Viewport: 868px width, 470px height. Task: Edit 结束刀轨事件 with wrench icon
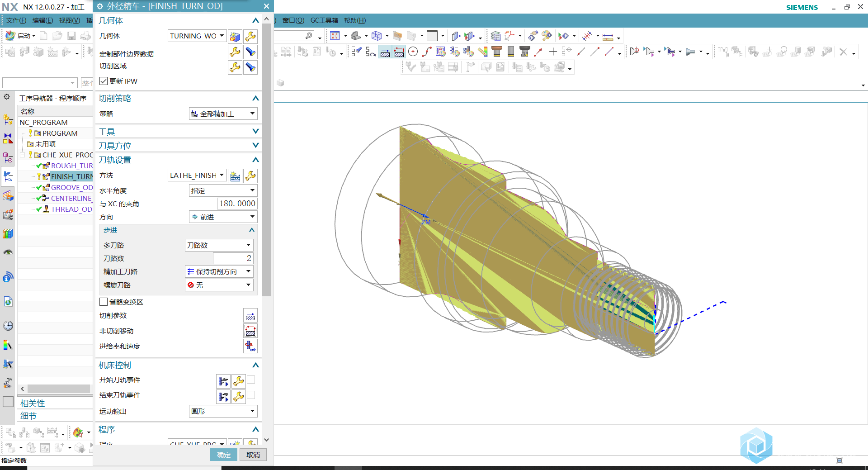[x=238, y=397]
